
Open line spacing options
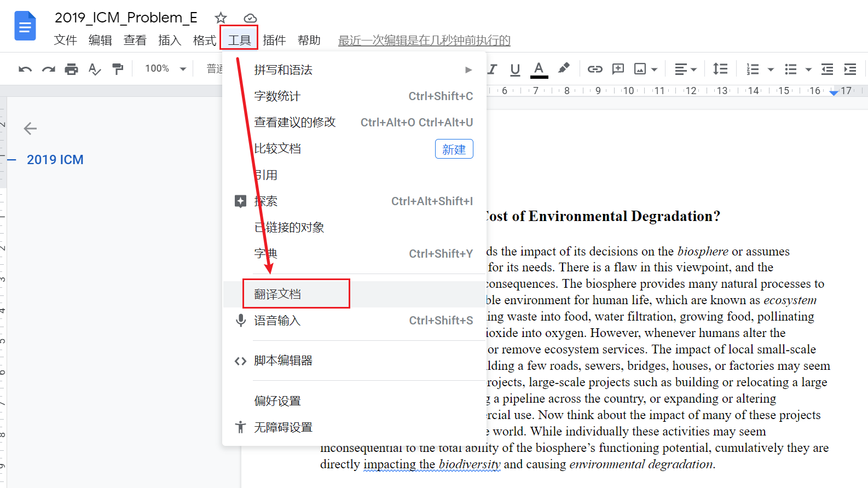click(720, 69)
